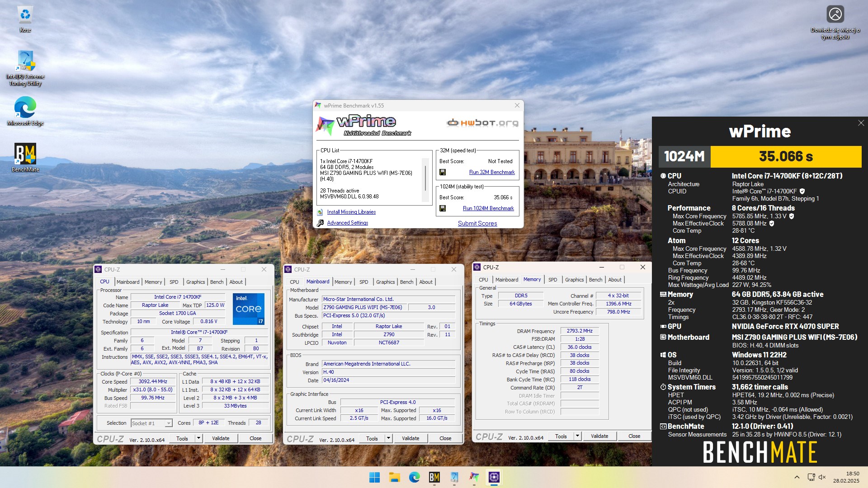Open Windows Start menu
Screen dimensions: 868x488
click(374, 477)
